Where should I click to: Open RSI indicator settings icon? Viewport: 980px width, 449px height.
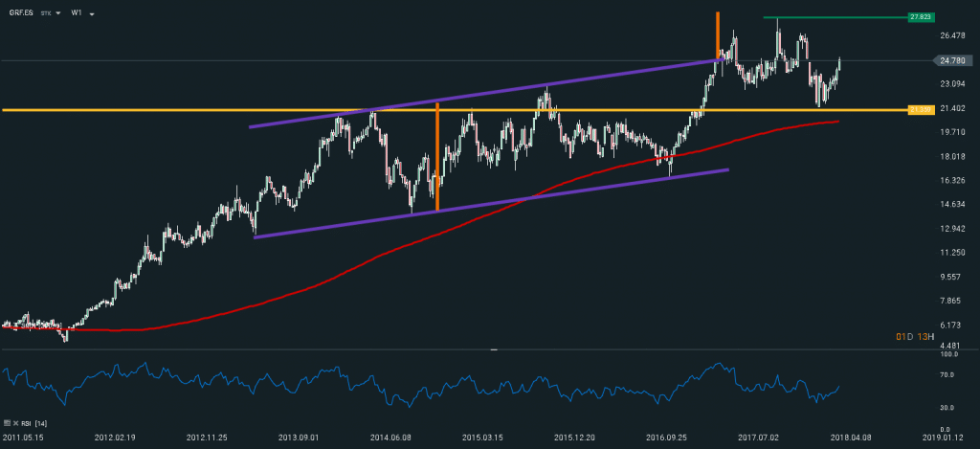tap(8, 421)
